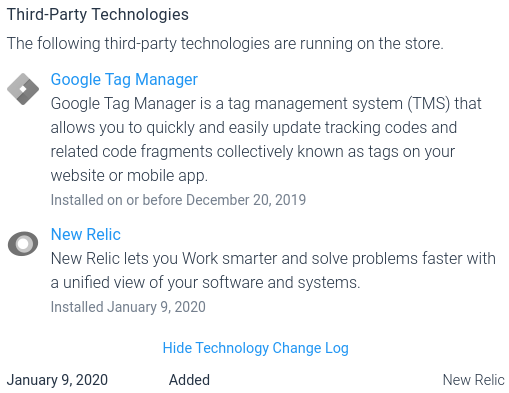The width and height of the screenshot is (509, 393).
Task: Click the Google Tag Manager diamond logo icon
Action: point(23,89)
